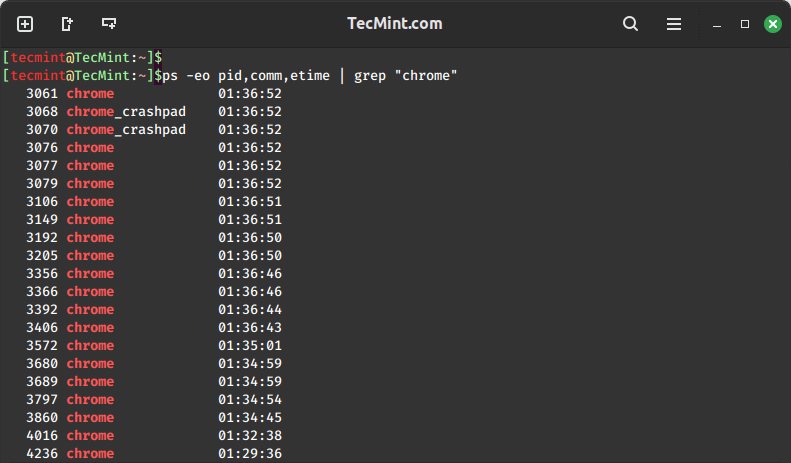Image resolution: width=791 pixels, height=463 pixels.
Task: Click the add profile terminal icon
Action: [x=109, y=24]
